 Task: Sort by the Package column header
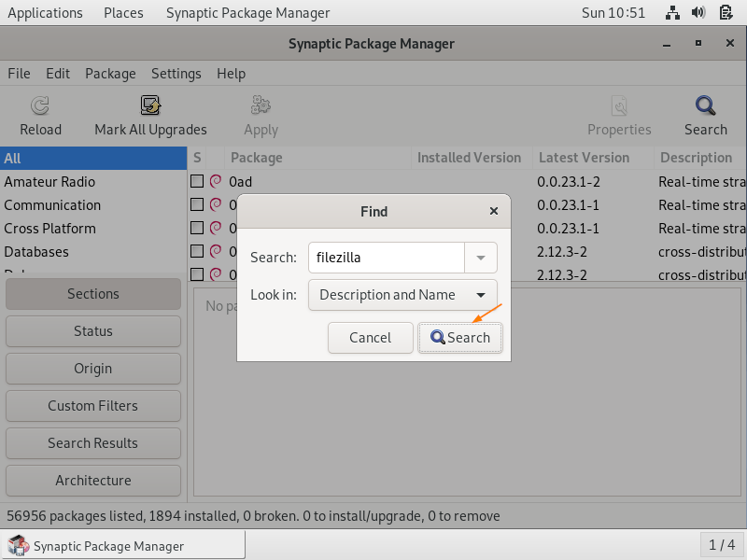317,158
